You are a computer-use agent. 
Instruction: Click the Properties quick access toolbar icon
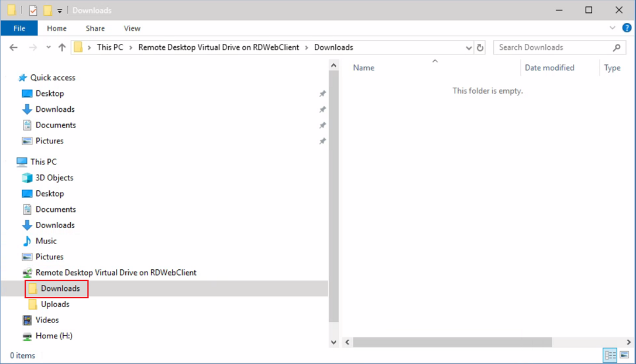click(33, 11)
